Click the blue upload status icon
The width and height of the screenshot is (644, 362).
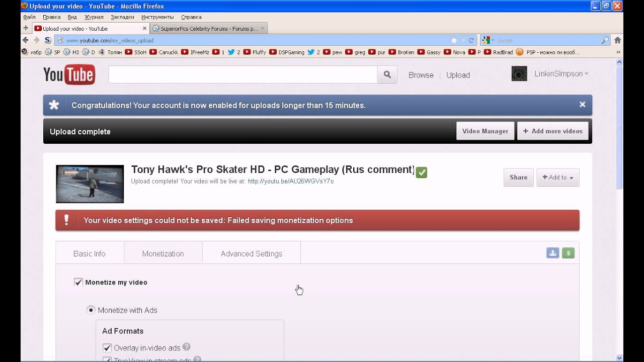click(553, 253)
